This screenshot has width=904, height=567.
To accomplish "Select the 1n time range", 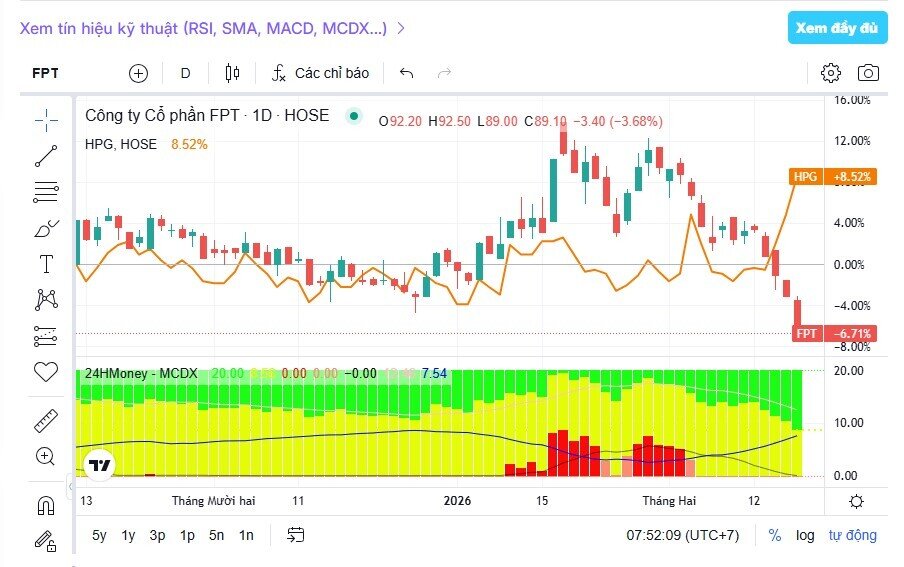I will pyautogui.click(x=246, y=536).
